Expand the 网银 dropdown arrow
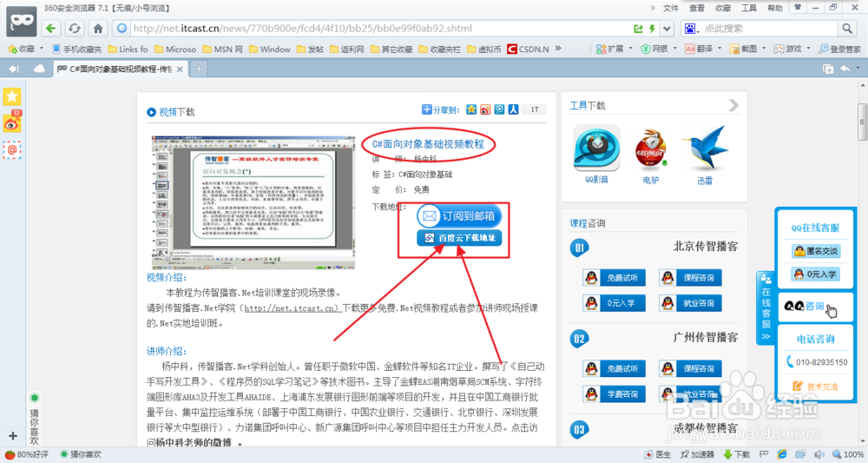This screenshot has width=868, height=463. [674, 49]
